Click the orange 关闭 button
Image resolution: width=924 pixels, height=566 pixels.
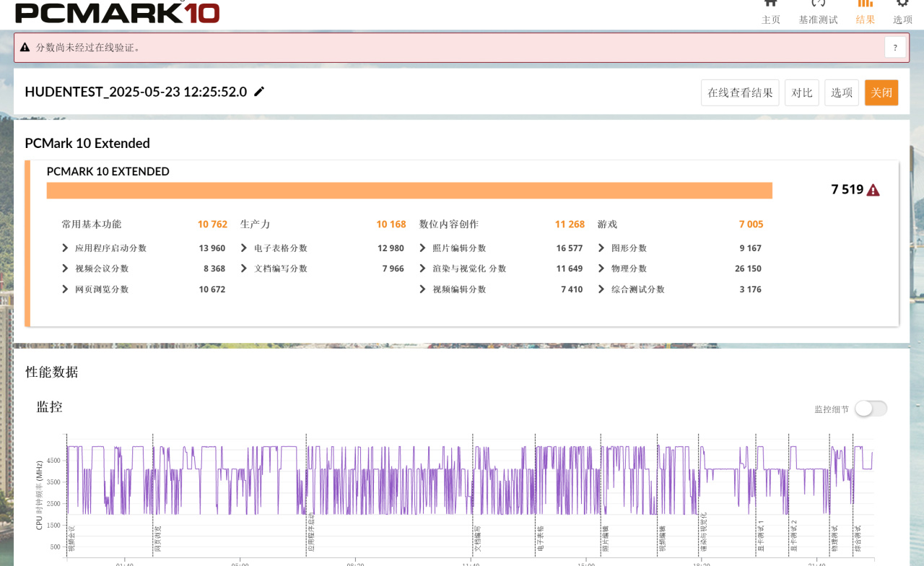[881, 92]
